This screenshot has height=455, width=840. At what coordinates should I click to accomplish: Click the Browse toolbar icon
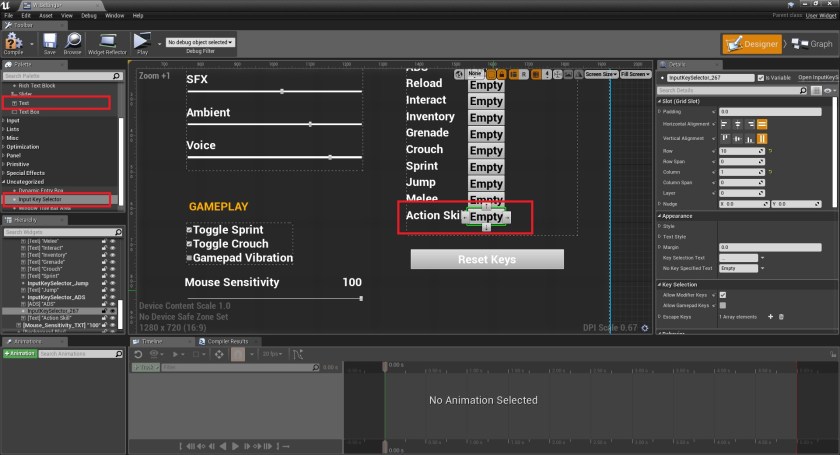point(73,43)
